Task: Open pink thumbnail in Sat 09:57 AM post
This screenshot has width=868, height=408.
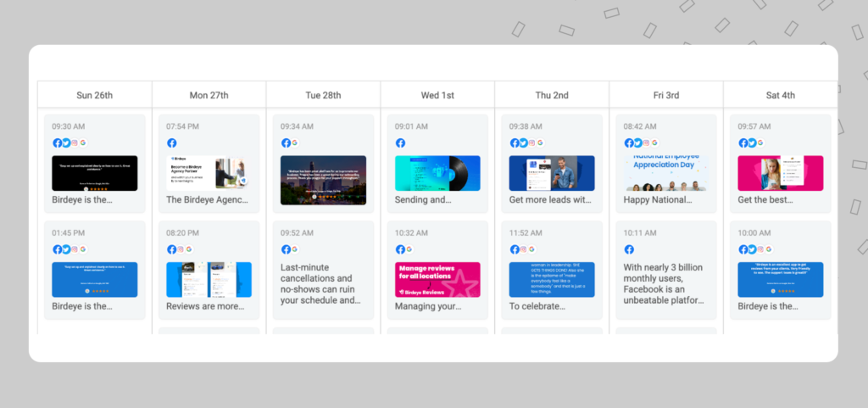Action: click(x=781, y=173)
